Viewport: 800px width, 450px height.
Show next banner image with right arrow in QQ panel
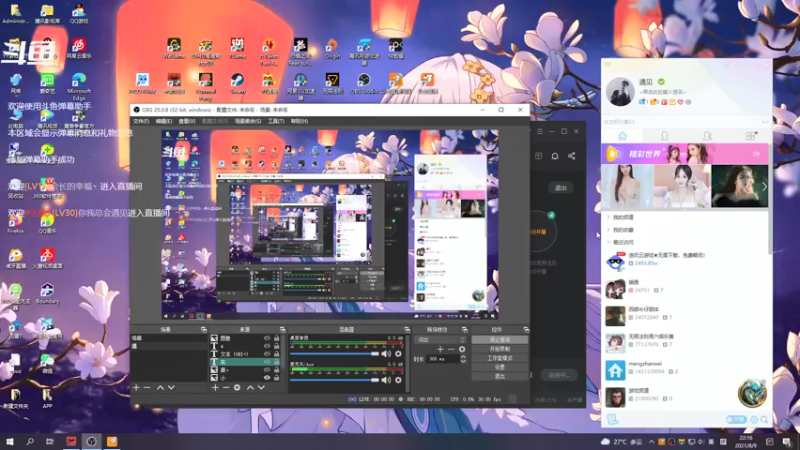(x=764, y=187)
